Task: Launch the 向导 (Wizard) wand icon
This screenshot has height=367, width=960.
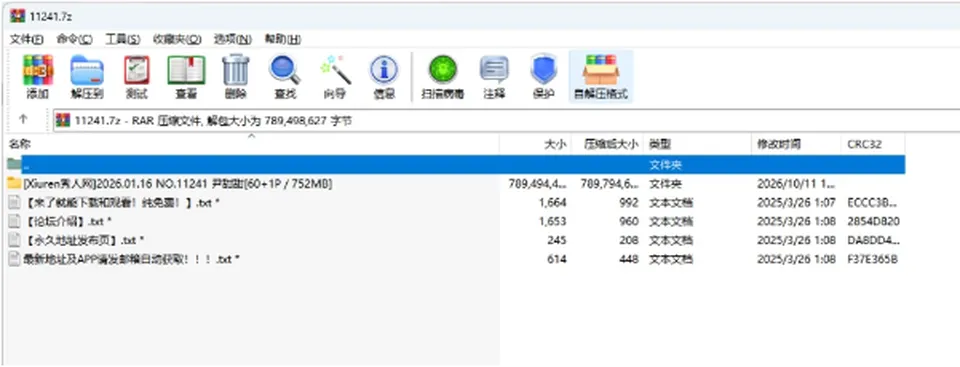Action: tap(335, 77)
